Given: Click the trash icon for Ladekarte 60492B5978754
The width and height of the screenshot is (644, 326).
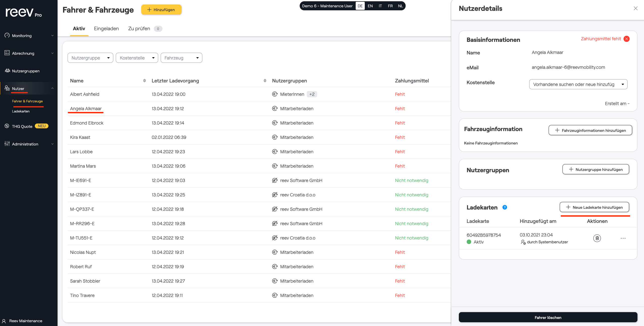Looking at the screenshot, I should [597, 238].
